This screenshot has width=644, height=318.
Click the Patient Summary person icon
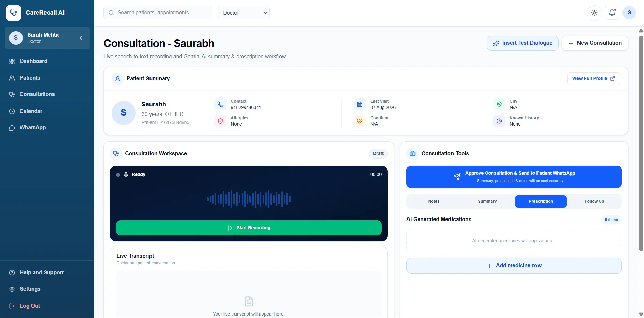pyautogui.click(x=118, y=79)
